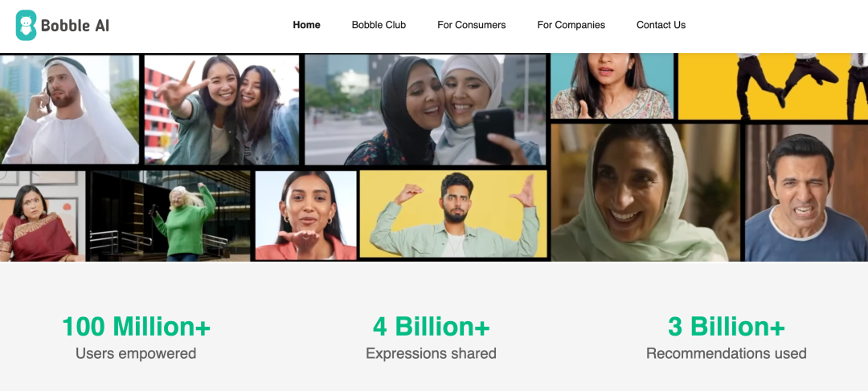The width and height of the screenshot is (868, 391).
Task: Select the jumping legs on yellow image
Action: (x=773, y=86)
